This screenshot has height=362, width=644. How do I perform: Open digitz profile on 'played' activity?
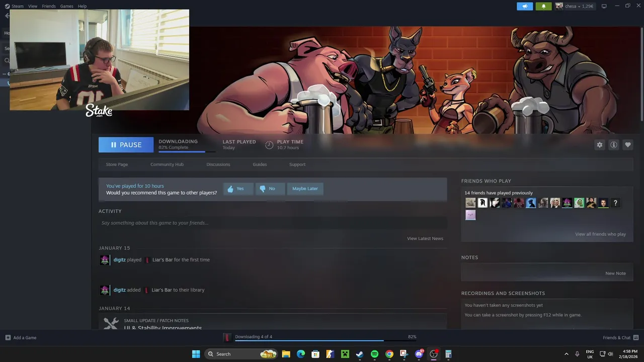(x=119, y=260)
